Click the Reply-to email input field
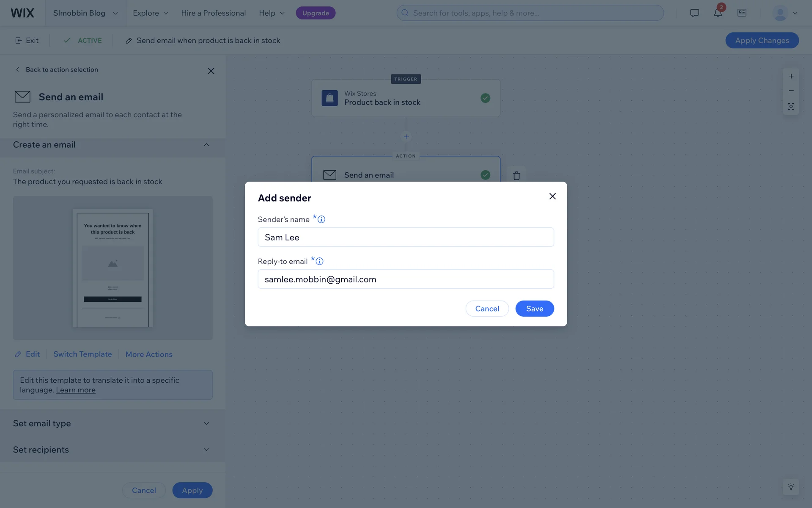Viewport: 812px width, 508px height. click(x=406, y=279)
